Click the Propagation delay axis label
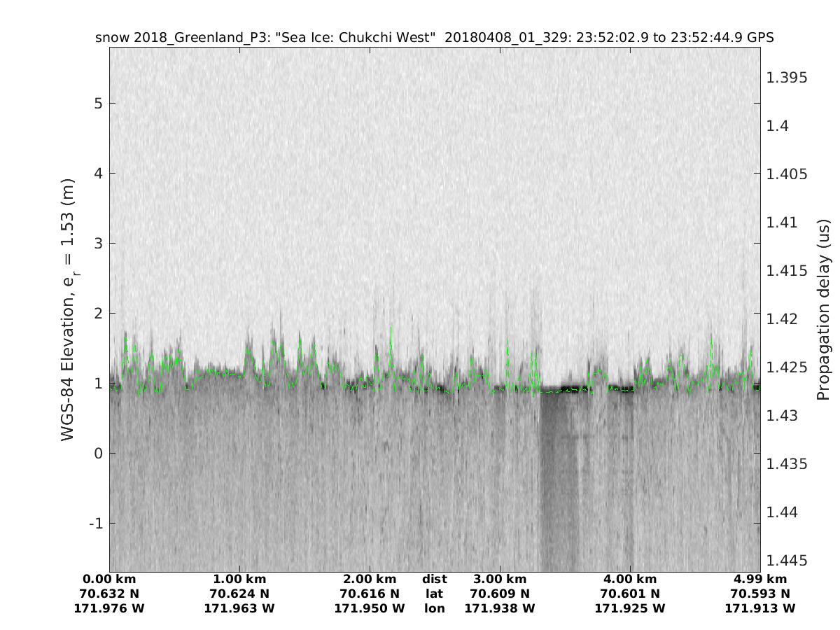Viewport: 840px width, 630px height. tap(822, 309)
